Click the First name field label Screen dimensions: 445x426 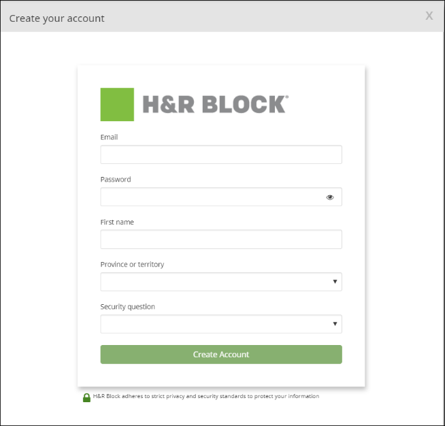[x=117, y=222]
